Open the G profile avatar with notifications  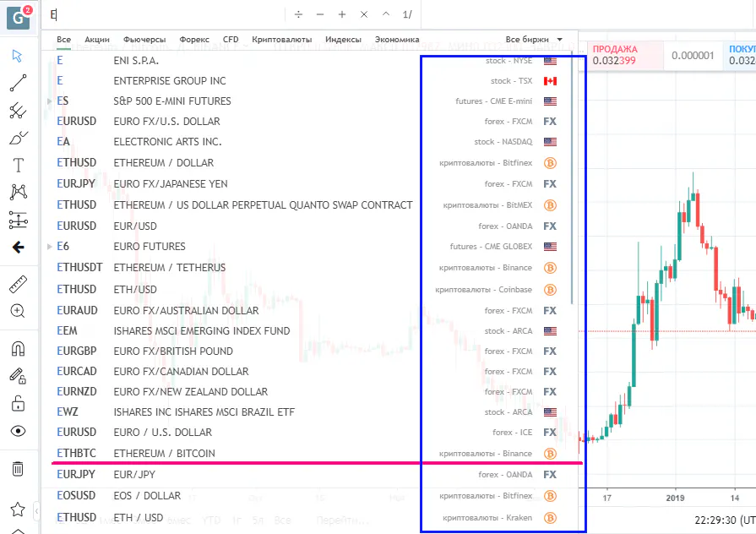point(19,18)
